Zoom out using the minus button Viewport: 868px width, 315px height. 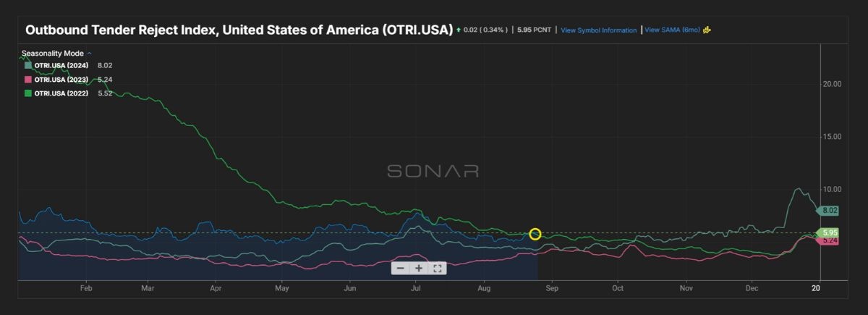pos(401,268)
